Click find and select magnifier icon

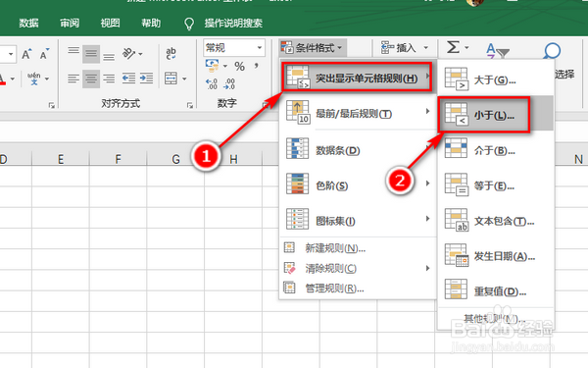click(552, 50)
